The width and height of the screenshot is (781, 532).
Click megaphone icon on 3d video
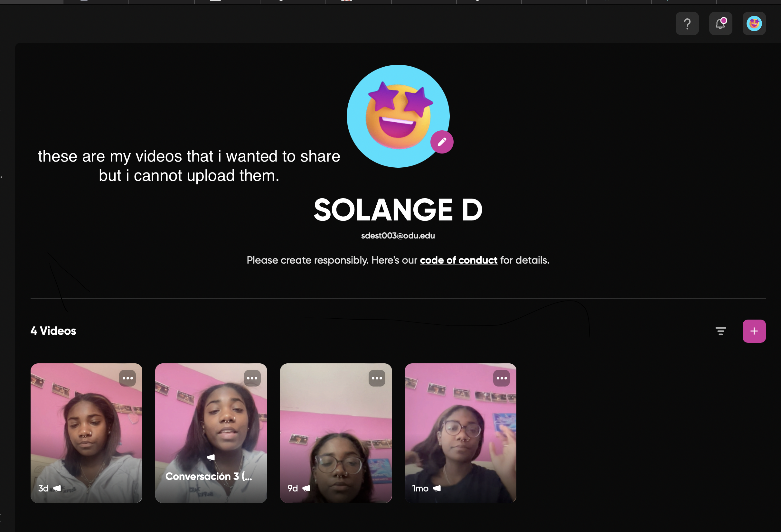tap(58, 488)
